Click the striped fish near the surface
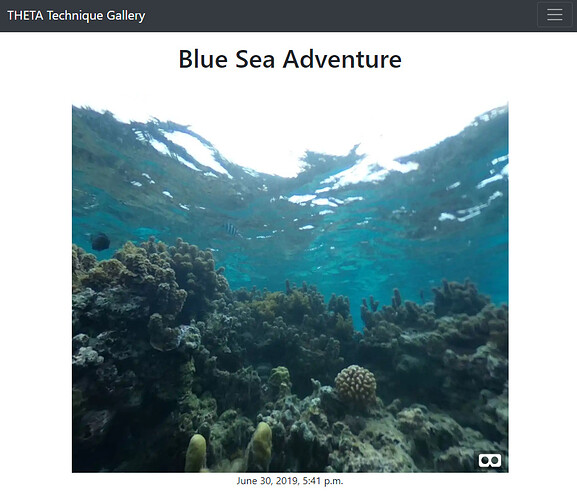The width and height of the screenshot is (577, 500). pos(231,230)
